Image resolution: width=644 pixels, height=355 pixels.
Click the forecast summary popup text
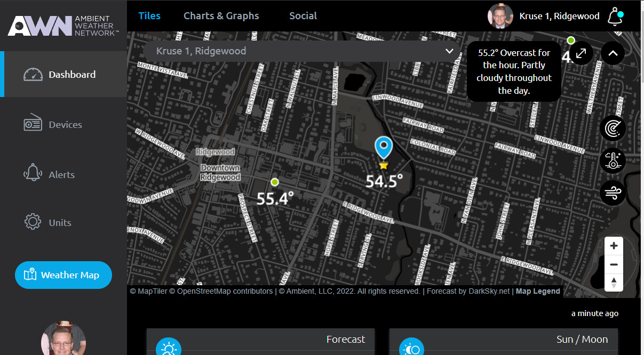(514, 71)
